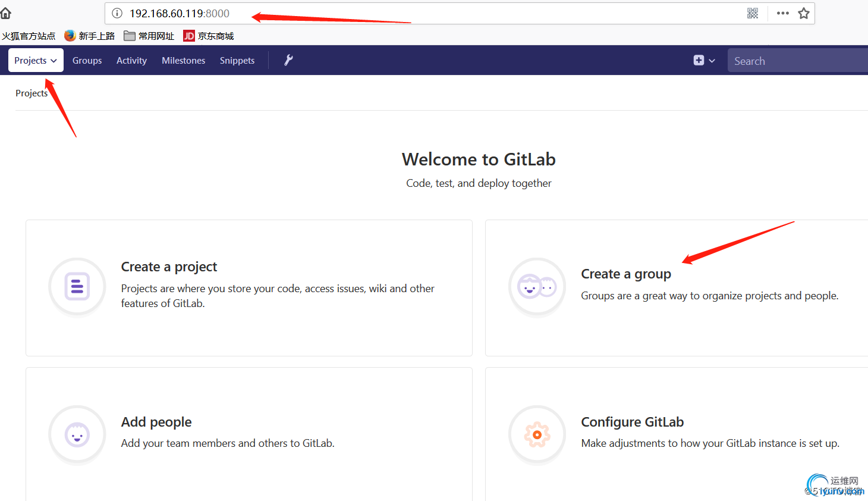
Task: Open the 常用网址 bookmark folder
Action: (149, 36)
